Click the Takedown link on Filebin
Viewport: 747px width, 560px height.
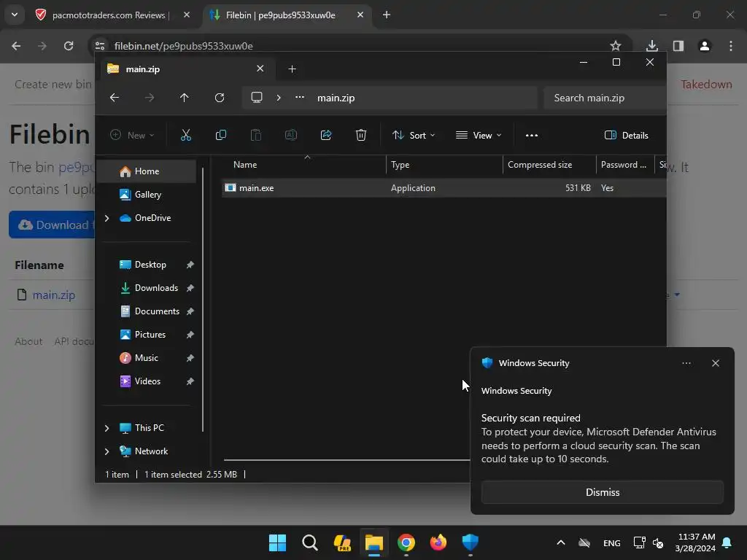(x=706, y=85)
